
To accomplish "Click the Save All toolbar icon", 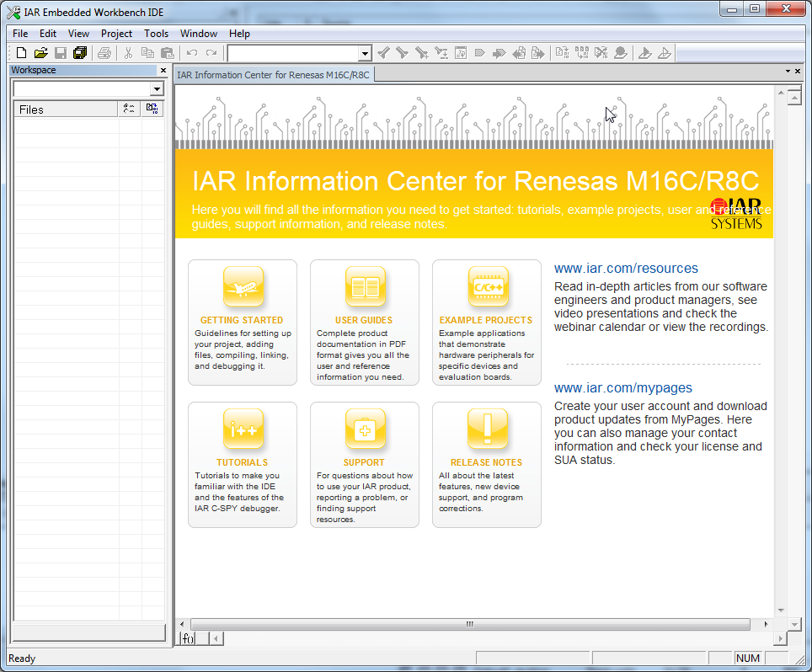I will click(80, 53).
